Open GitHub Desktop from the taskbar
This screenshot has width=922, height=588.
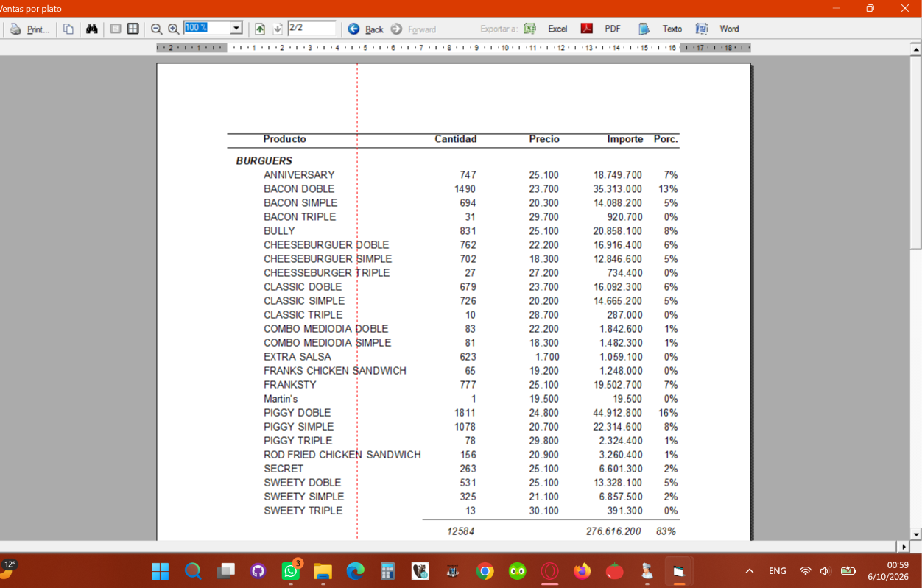pos(258,571)
